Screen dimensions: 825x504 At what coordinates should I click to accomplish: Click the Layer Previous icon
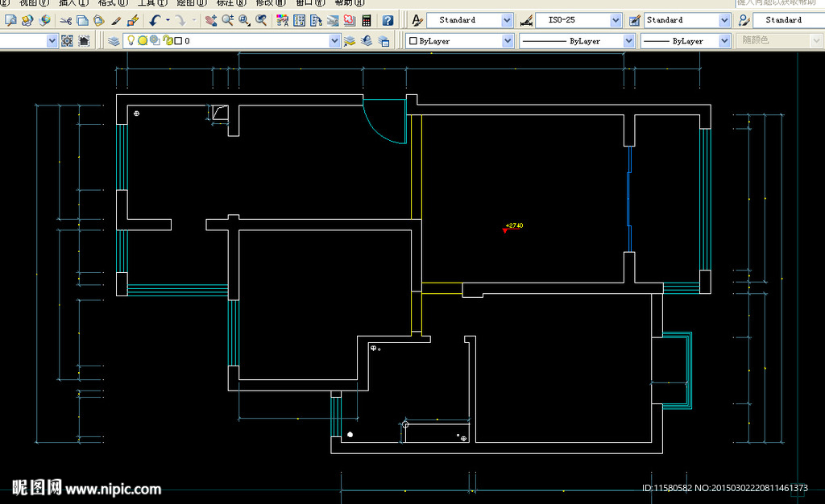click(367, 40)
